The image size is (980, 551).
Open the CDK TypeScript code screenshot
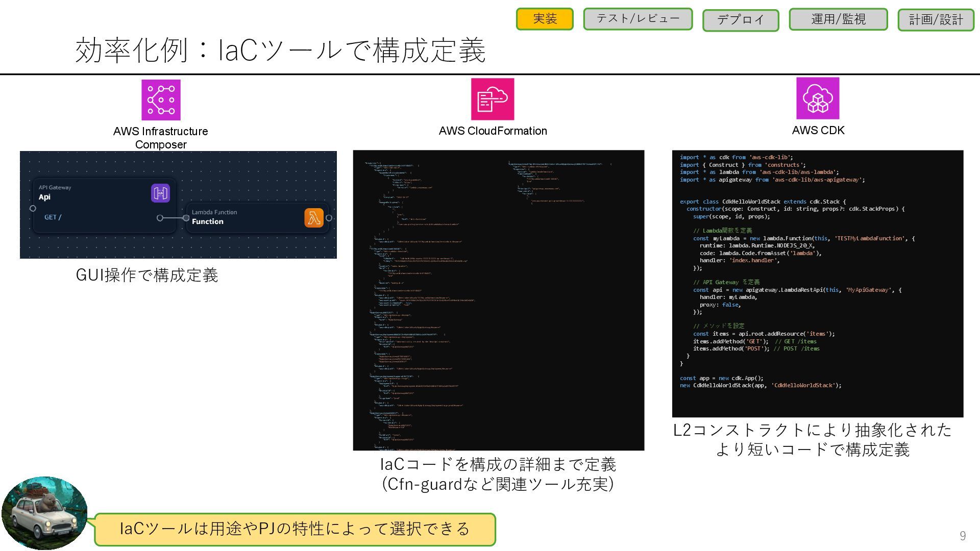tap(818, 284)
